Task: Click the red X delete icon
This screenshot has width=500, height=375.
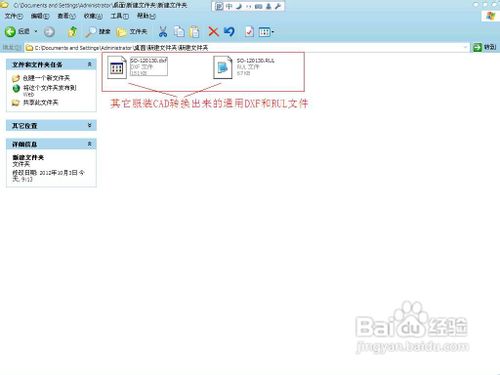Action: coord(213,32)
